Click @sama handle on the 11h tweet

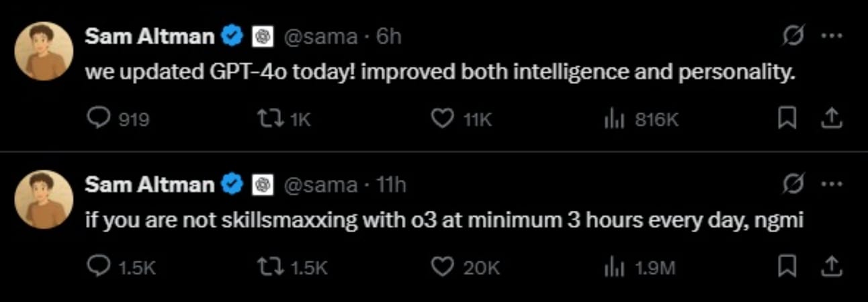(322, 185)
